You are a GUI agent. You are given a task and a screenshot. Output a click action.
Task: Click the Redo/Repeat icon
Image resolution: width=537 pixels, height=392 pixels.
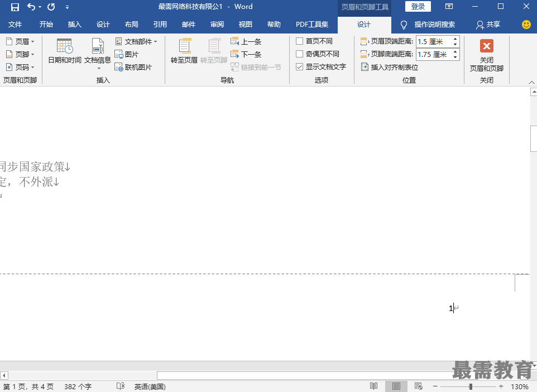coord(51,7)
